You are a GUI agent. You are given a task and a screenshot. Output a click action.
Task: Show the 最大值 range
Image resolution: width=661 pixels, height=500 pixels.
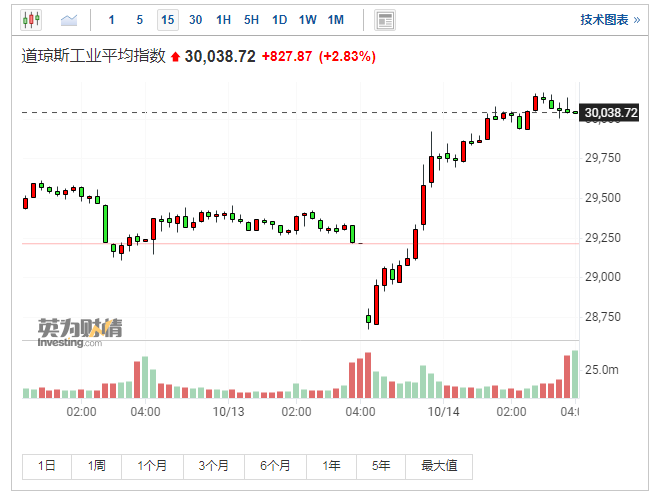(x=439, y=466)
